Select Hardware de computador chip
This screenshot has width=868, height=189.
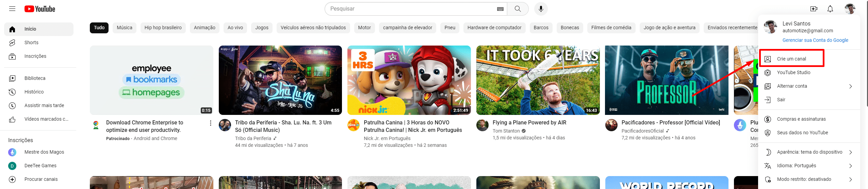click(494, 28)
